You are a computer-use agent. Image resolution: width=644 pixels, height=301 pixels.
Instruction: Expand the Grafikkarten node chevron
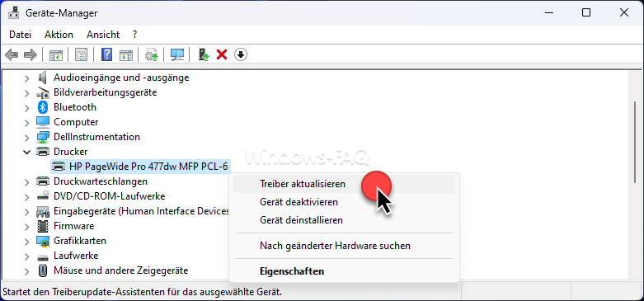pyautogui.click(x=26, y=241)
